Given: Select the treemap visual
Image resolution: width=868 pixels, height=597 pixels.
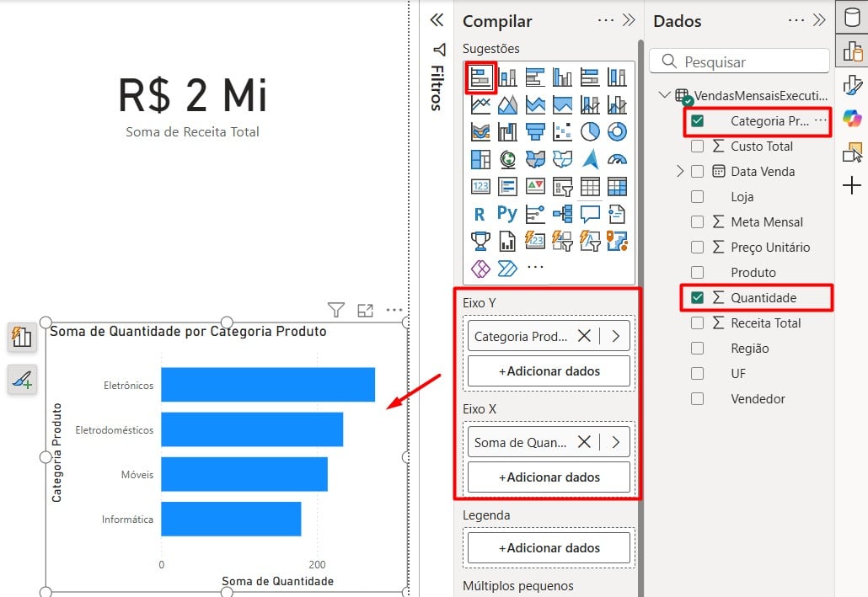Looking at the screenshot, I should pyautogui.click(x=480, y=159).
